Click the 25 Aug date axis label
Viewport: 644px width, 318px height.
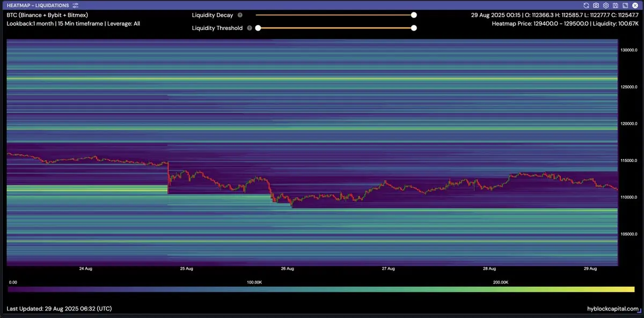186,269
